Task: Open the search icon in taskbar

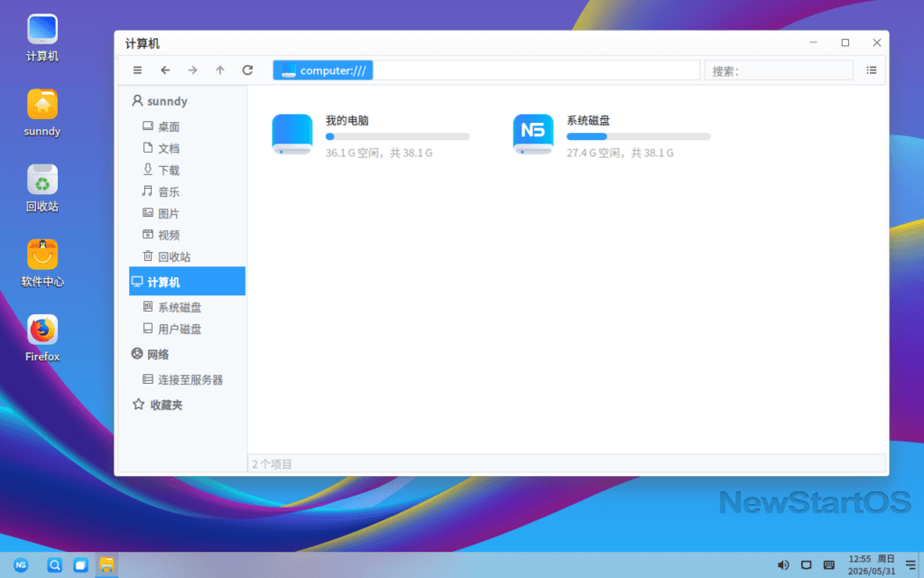Action: [x=55, y=565]
